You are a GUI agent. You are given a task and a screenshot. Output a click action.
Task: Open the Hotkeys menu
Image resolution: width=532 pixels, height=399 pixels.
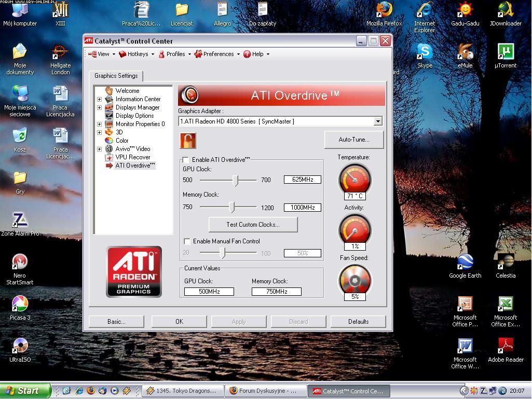pyautogui.click(x=137, y=54)
